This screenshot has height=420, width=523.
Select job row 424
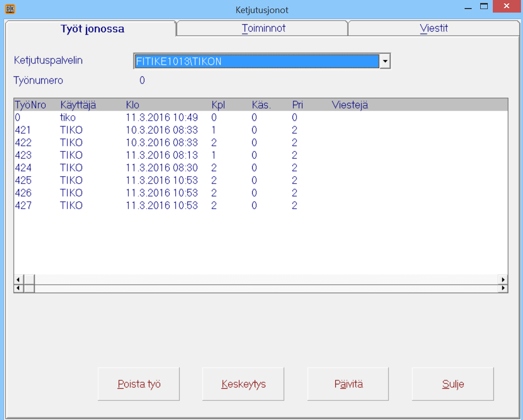261,167
